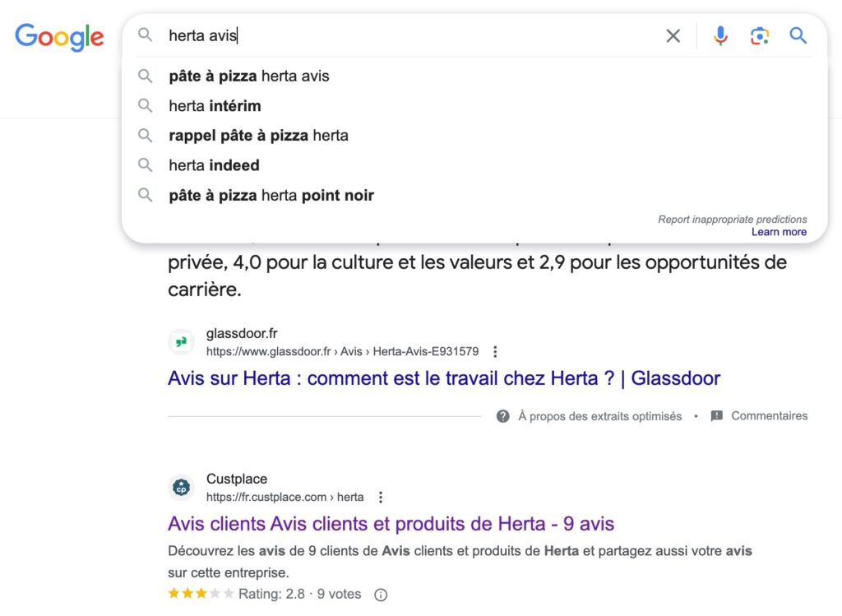Viewport: 842px width, 616px height.
Task: Clear the query with the X icon
Action: [673, 35]
